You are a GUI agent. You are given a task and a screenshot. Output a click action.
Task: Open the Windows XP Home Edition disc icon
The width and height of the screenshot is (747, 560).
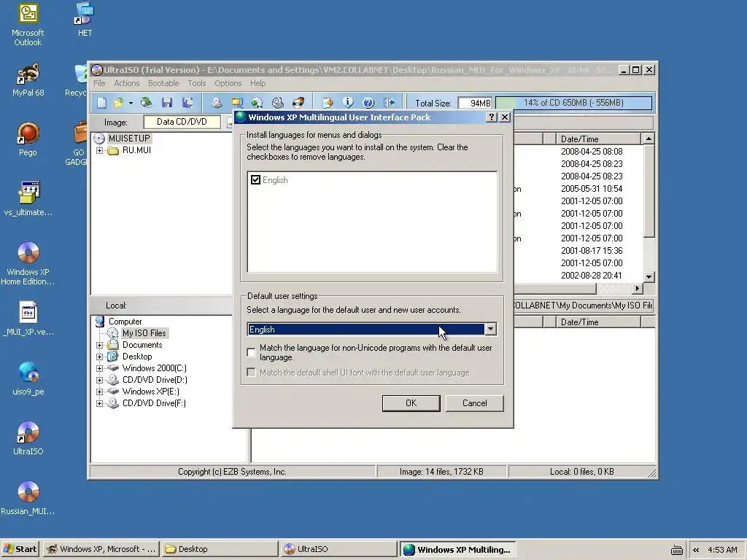[28, 264]
